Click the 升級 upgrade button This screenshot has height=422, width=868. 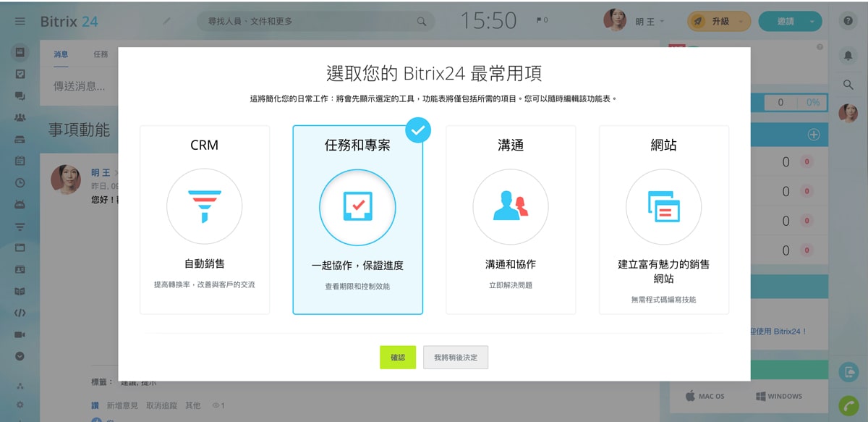click(719, 22)
